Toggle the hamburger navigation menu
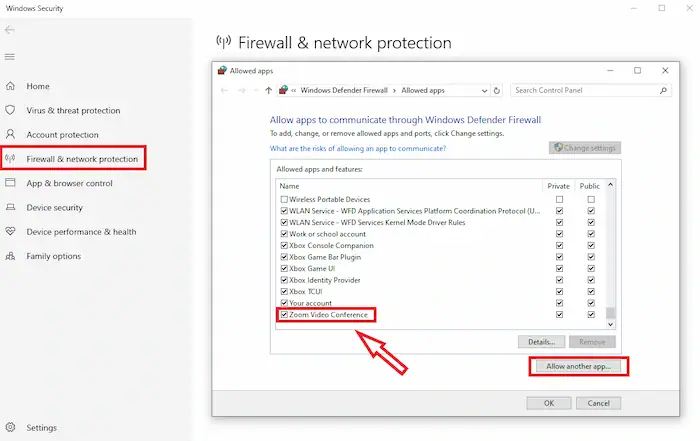 10,57
